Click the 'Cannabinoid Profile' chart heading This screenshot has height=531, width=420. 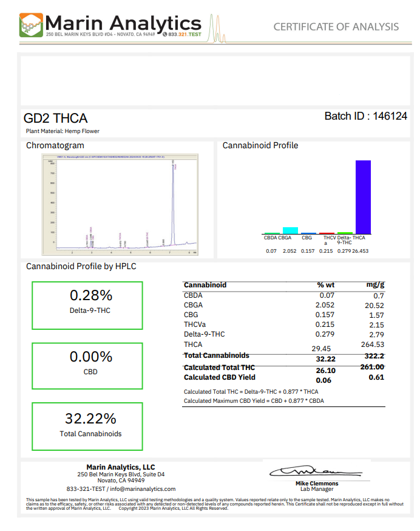point(260,146)
